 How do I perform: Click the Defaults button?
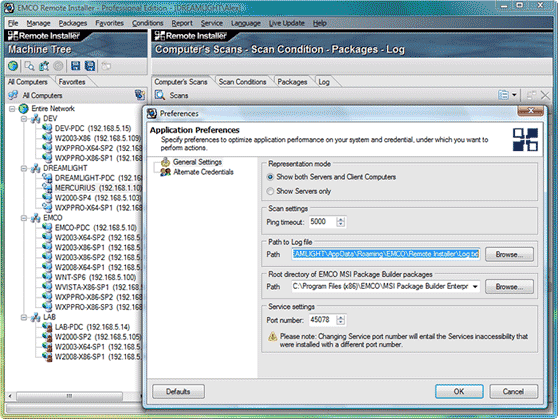178,392
